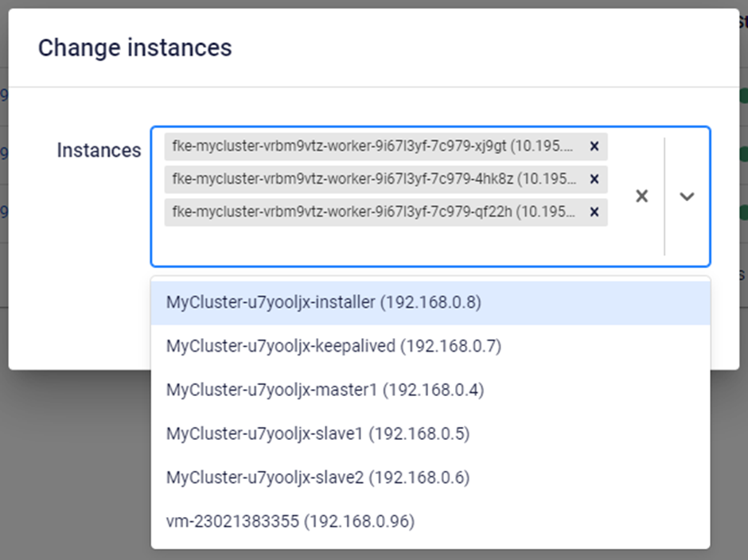This screenshot has height=560, width=748.
Task: Collapse the Instances dropdown with the chevron
Action: click(x=687, y=196)
